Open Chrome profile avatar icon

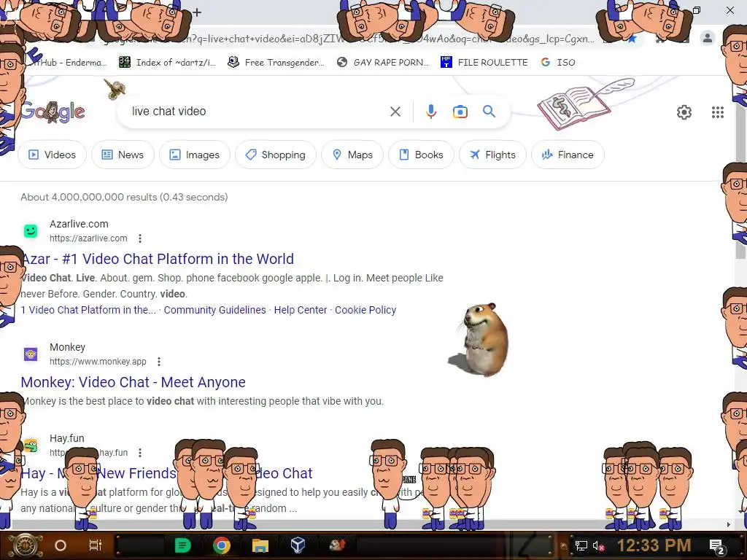pyautogui.click(x=708, y=38)
